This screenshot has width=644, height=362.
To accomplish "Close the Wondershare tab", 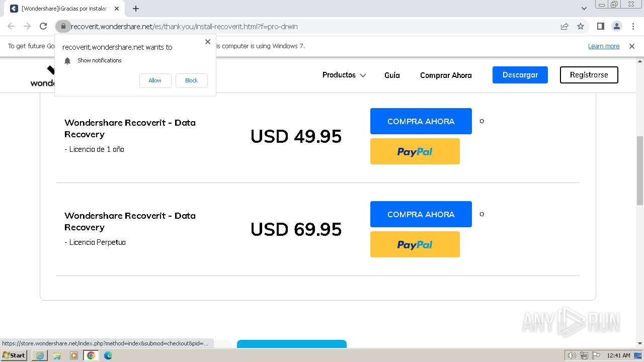I will coord(117,9).
